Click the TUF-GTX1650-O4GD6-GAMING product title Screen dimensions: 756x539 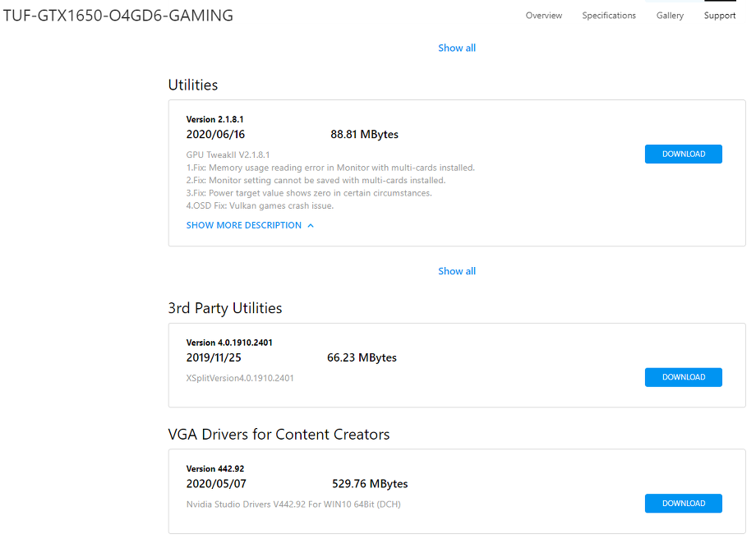pos(118,16)
